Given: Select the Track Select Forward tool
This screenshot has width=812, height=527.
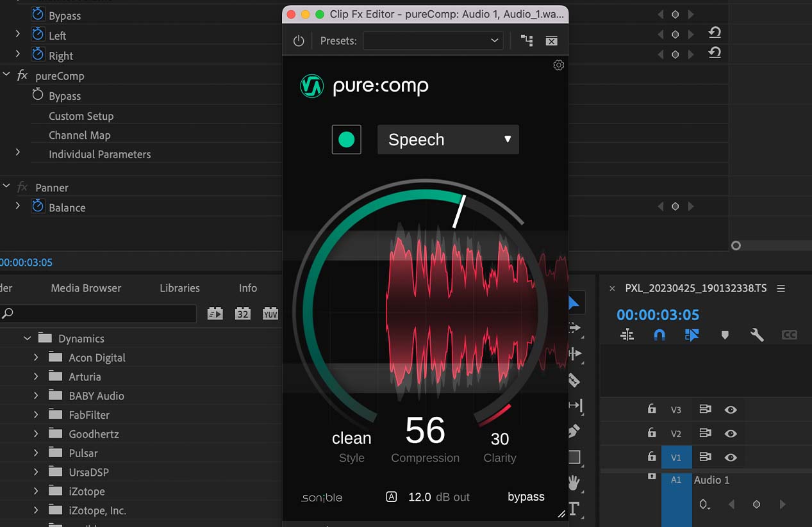Looking at the screenshot, I should 574,328.
